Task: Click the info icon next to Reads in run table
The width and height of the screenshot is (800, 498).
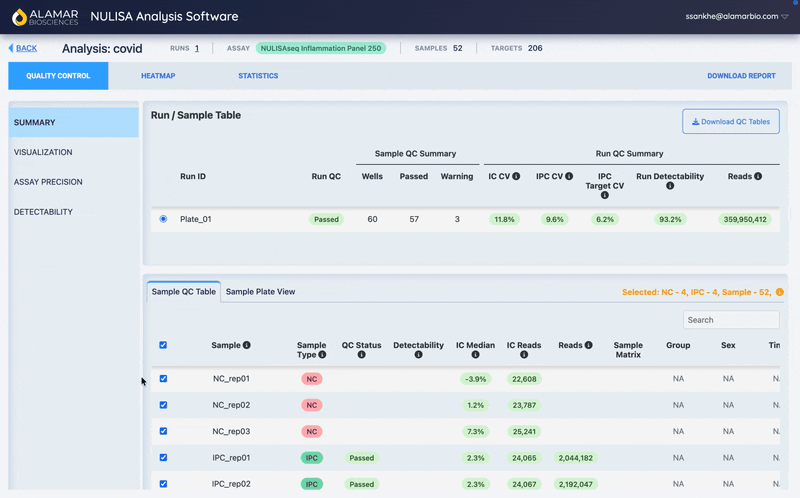Action: [x=758, y=177]
